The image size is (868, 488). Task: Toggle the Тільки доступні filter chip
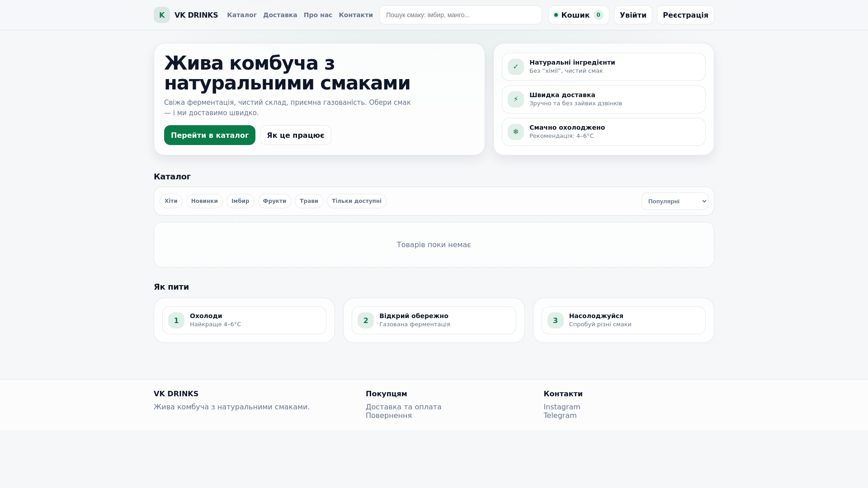tap(356, 201)
